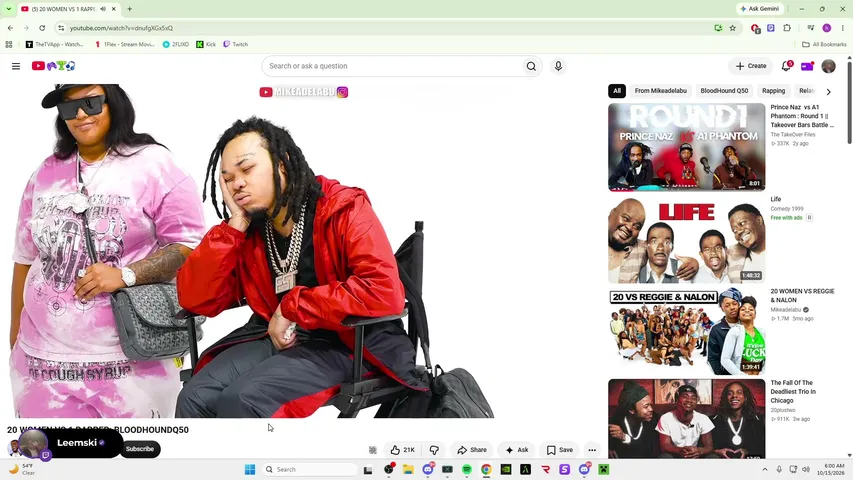View site information icon in address bar
The image size is (853, 480).
(x=61, y=28)
